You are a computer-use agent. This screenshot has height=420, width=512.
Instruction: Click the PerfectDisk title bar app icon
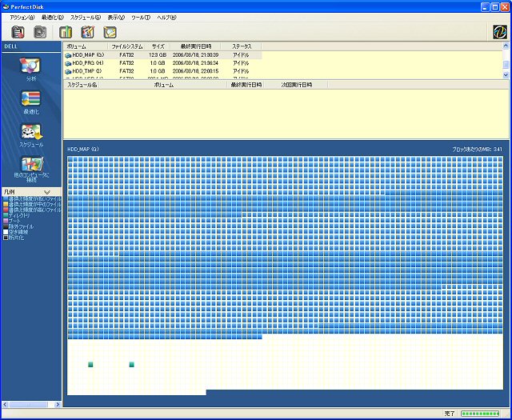point(6,7)
